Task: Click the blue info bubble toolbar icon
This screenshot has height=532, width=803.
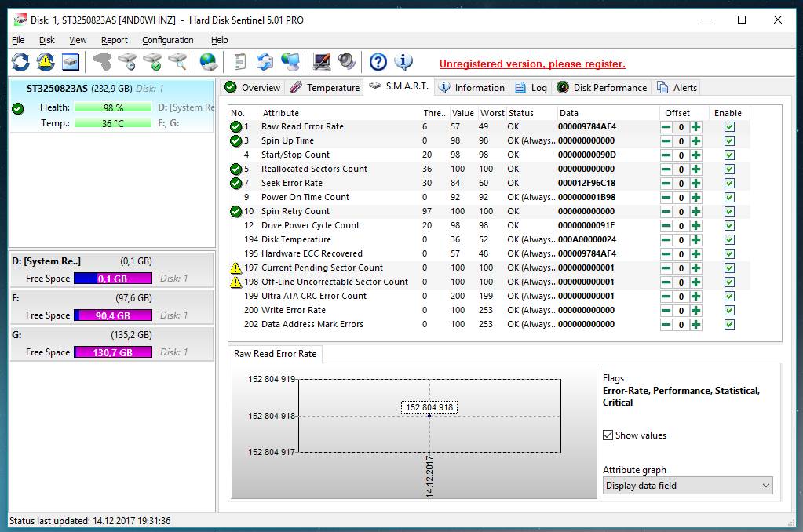Action: click(403, 62)
